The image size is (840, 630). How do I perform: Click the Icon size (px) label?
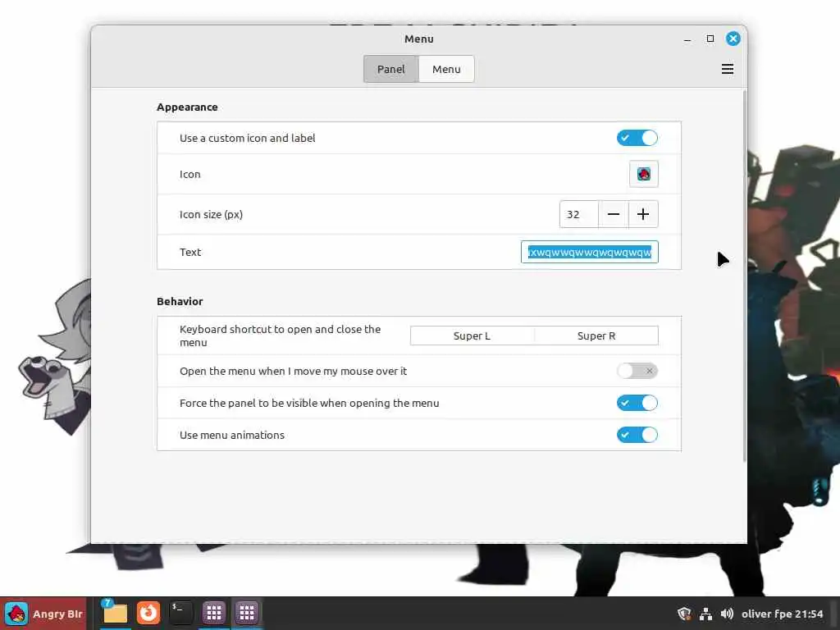click(211, 214)
